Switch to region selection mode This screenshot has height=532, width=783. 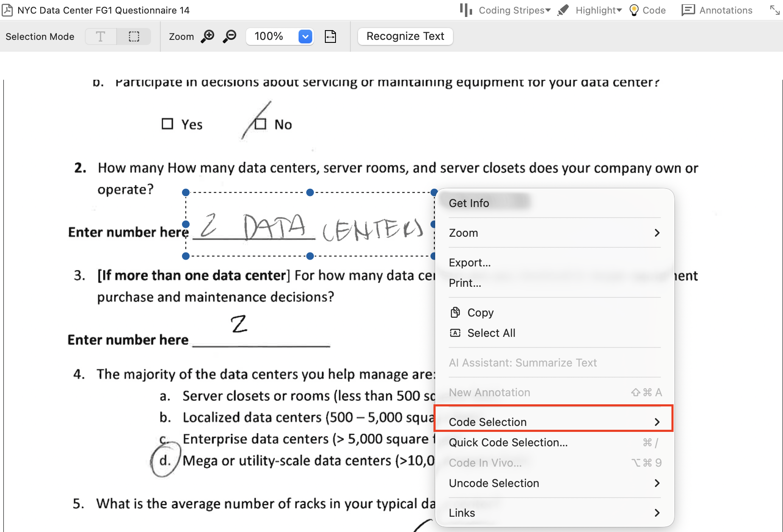pyautogui.click(x=134, y=36)
